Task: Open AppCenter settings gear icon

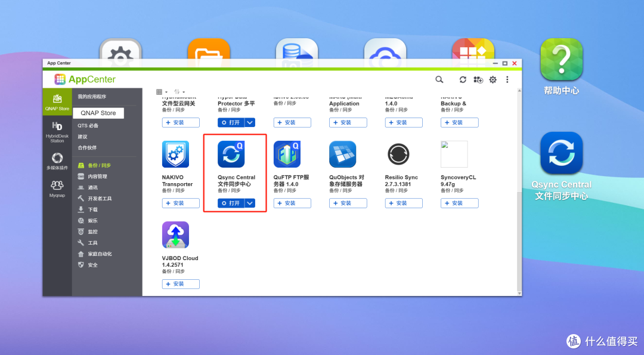Action: (493, 79)
